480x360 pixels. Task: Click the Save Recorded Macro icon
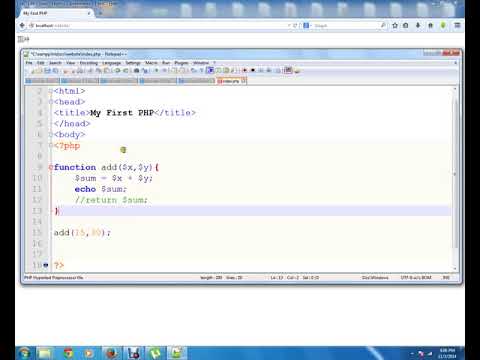(278, 70)
